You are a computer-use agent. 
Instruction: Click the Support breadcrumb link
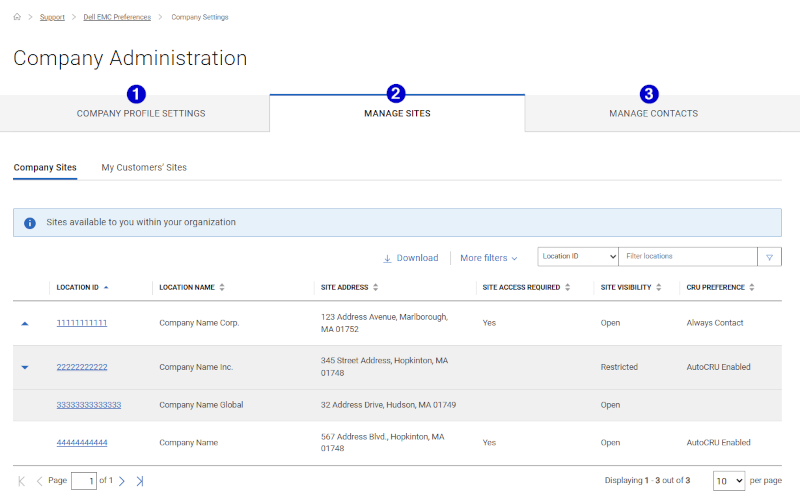point(52,17)
